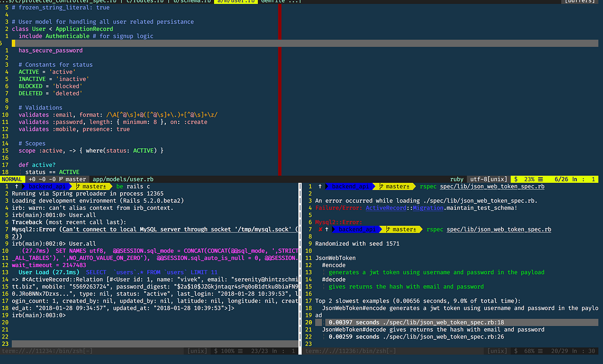Click the backend_api segment in left terminal prompt
The height and width of the screenshot is (364, 603).
pos(47,186)
